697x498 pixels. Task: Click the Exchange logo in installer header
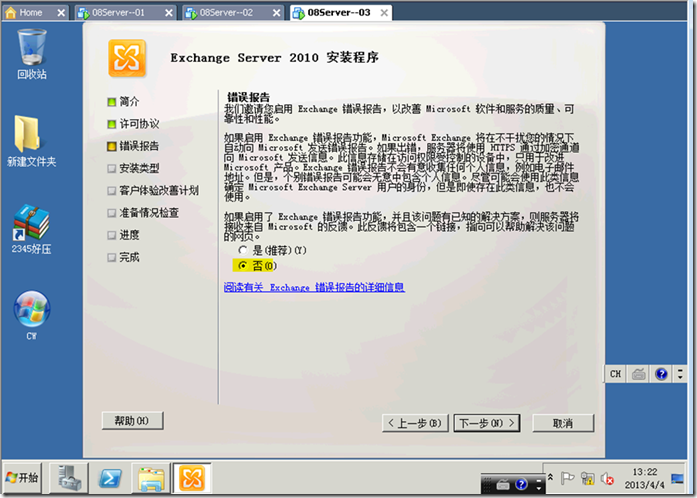(x=127, y=58)
